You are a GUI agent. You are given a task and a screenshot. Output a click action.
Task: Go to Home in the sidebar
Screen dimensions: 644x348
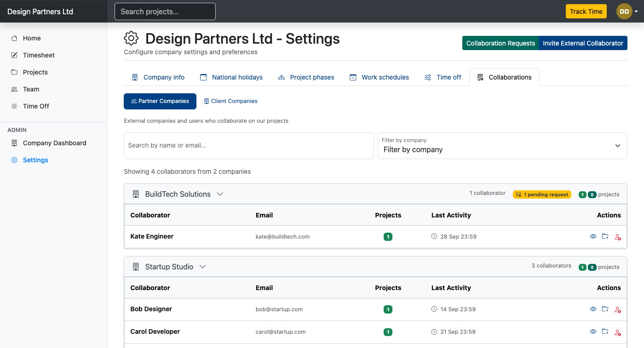(x=53, y=38)
